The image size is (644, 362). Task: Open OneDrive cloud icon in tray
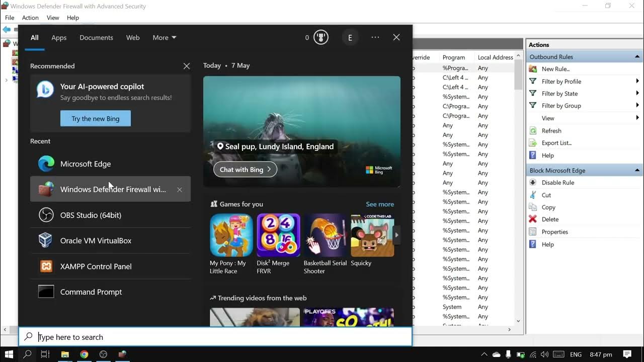tap(496, 354)
